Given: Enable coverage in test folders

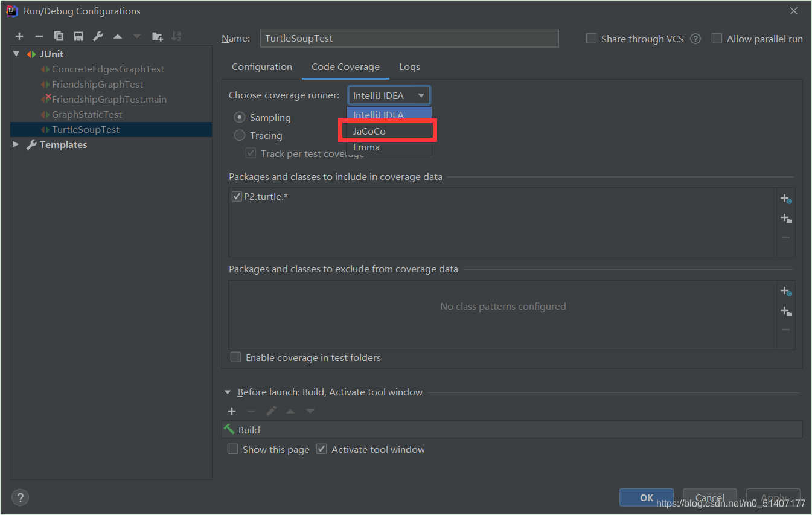Looking at the screenshot, I should (x=236, y=357).
